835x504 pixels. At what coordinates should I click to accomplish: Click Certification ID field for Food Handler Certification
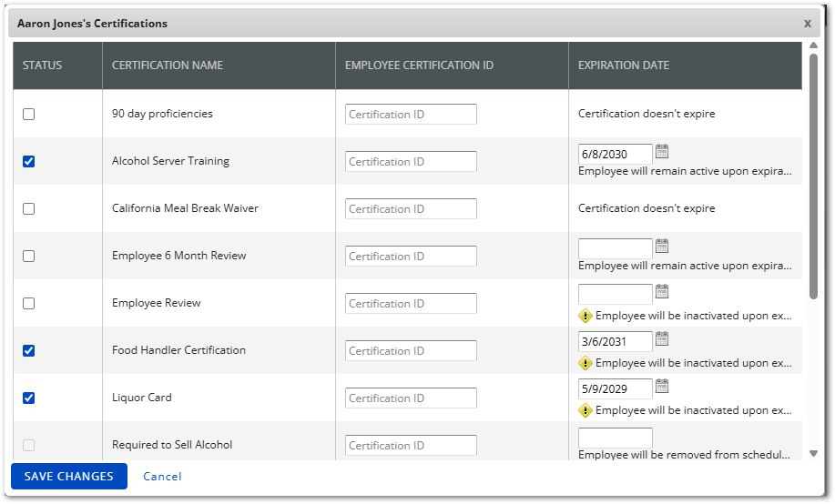pos(411,351)
